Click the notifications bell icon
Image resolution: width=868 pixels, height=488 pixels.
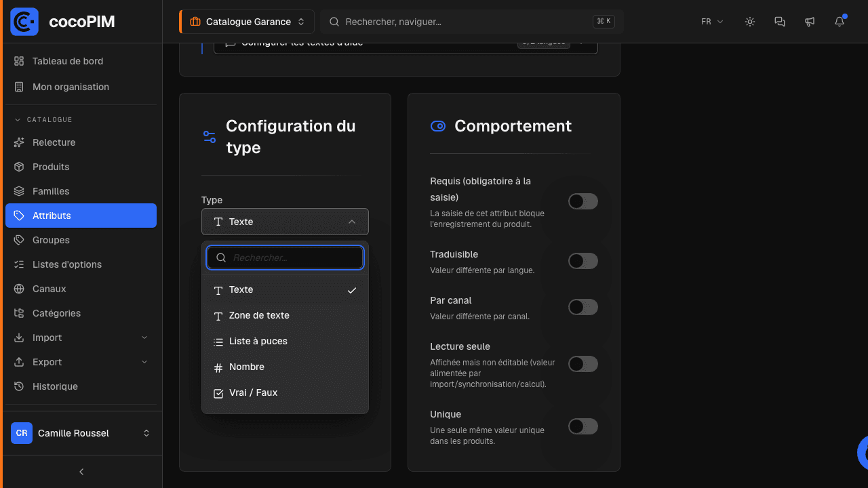click(x=840, y=22)
